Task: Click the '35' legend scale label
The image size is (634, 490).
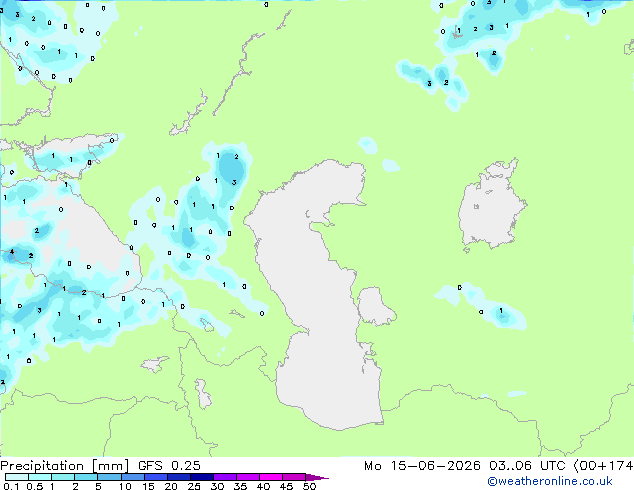Action: (240, 486)
